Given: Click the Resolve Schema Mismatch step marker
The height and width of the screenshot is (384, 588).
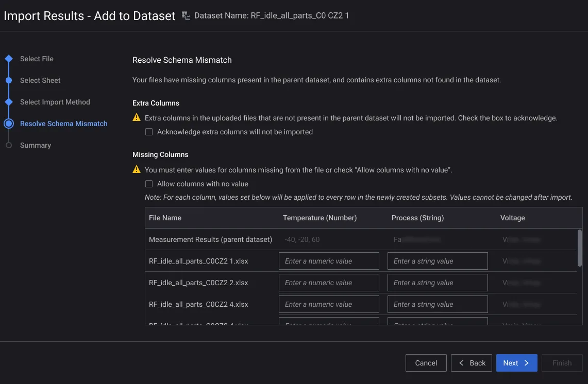Looking at the screenshot, I should tap(9, 124).
